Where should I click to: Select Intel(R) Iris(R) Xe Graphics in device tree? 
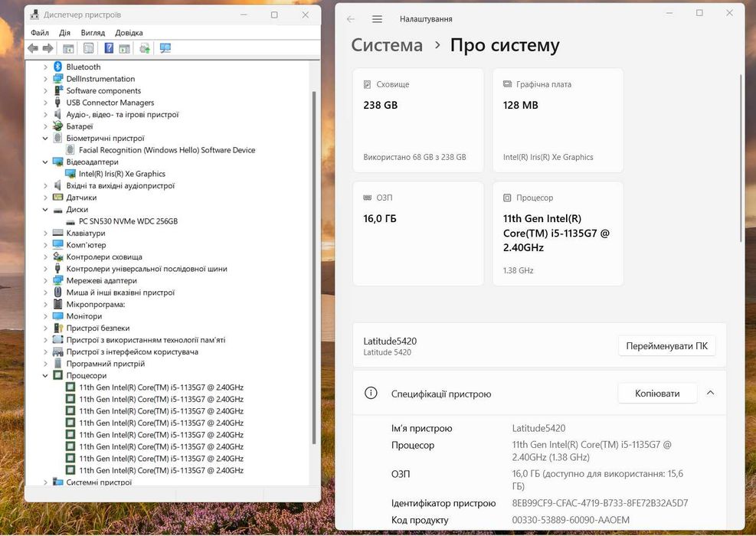122,174
